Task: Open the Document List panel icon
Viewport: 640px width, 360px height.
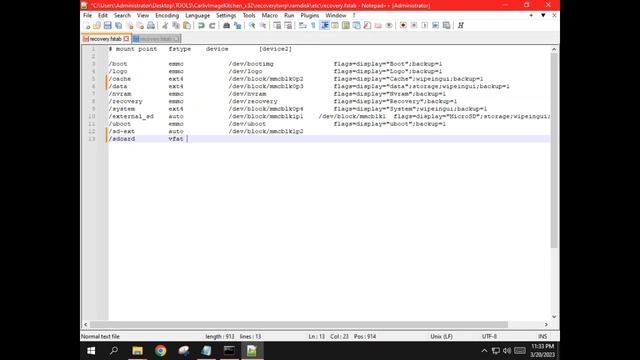Action: 356,25
